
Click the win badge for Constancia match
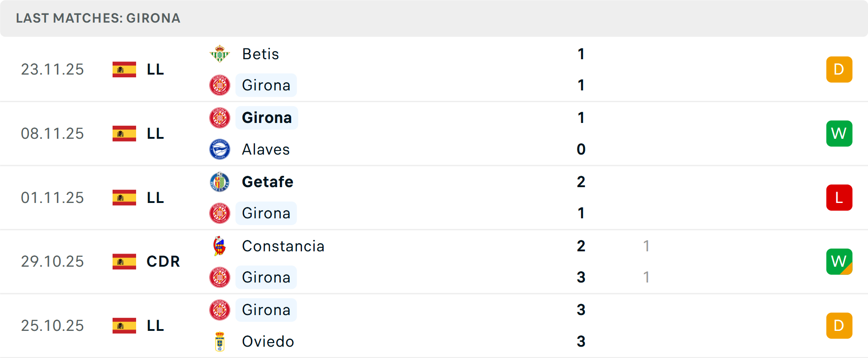click(839, 261)
